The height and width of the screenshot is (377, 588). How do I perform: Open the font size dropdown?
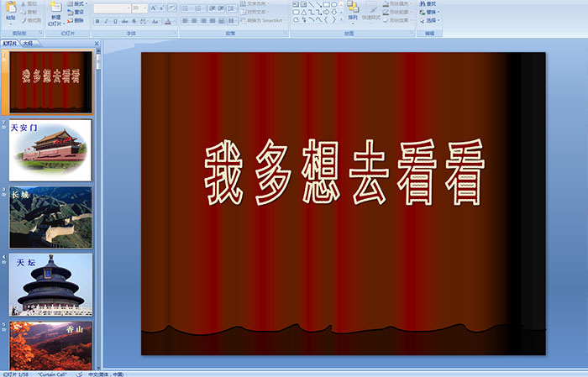tap(144, 8)
